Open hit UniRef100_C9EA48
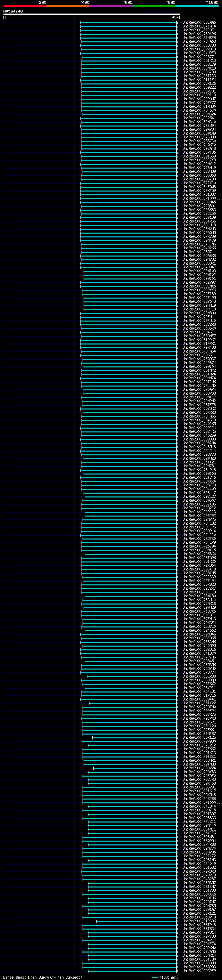Image resolution: width=222 pixels, height=980 pixels. (x=199, y=148)
